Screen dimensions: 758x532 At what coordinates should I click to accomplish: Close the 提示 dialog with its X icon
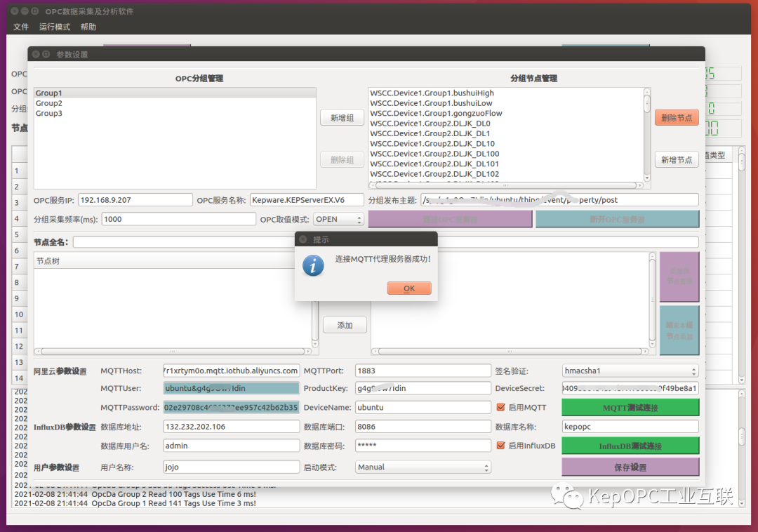click(x=302, y=239)
